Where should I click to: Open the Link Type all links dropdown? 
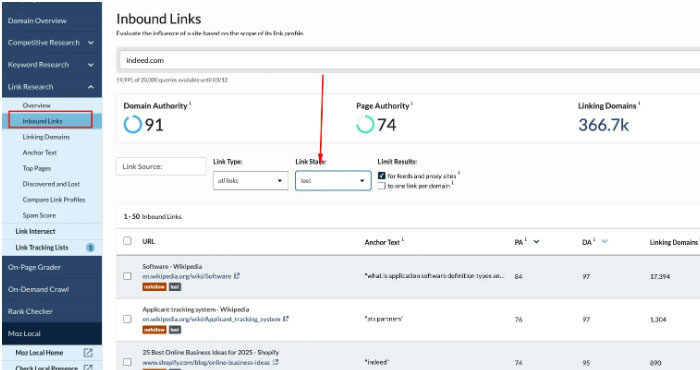coord(250,181)
